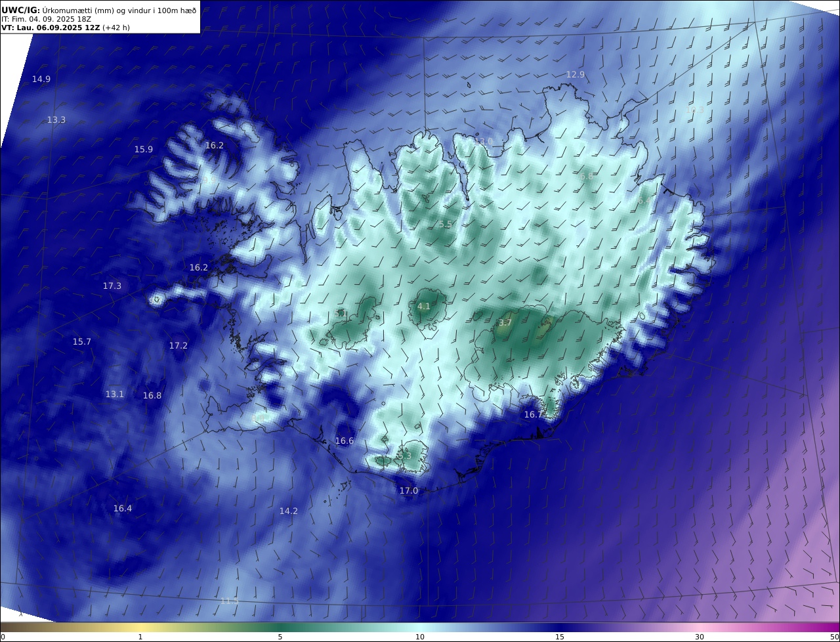This screenshot has height=642, width=840.
Task: Click the 0 label on the color scale
Action: tap(3, 637)
